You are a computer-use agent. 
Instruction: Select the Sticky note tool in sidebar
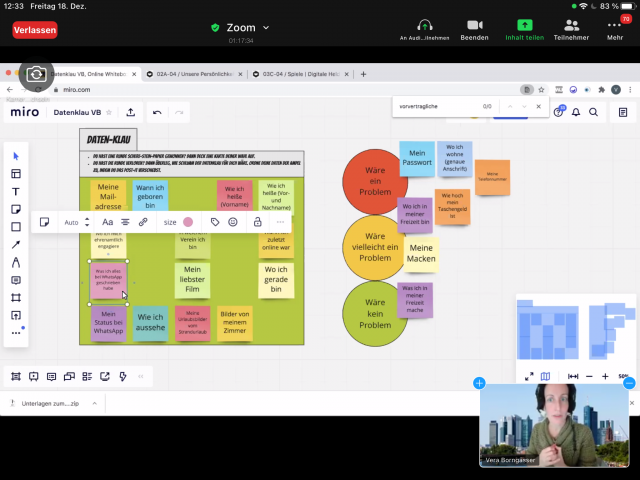coord(16,209)
